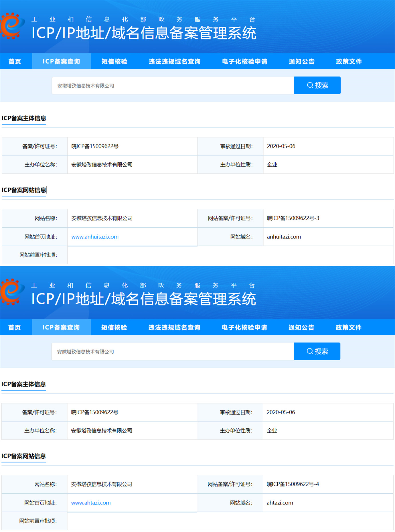Select 电子化核验申请 in the upper navigation bar

pos(244,62)
